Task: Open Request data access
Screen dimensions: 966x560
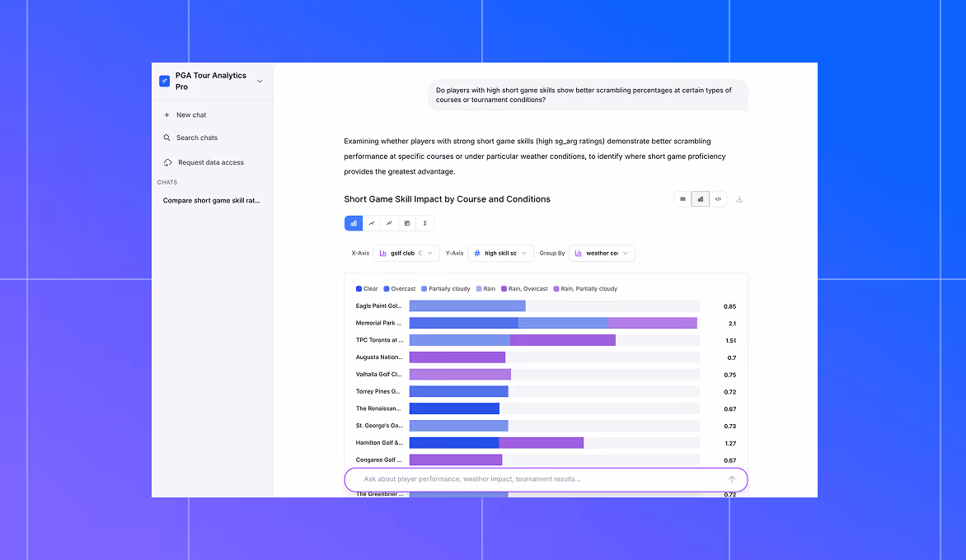Action: point(211,162)
